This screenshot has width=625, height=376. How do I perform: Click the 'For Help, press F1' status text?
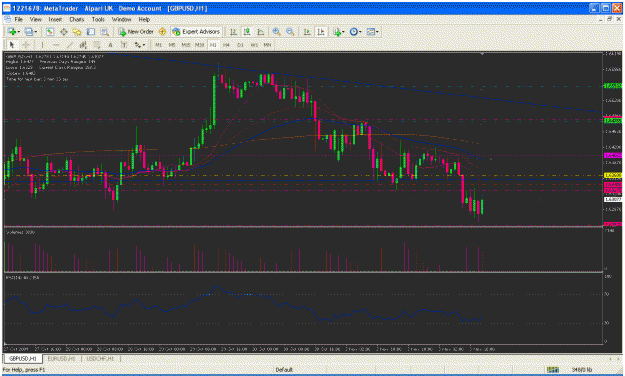coord(24,370)
